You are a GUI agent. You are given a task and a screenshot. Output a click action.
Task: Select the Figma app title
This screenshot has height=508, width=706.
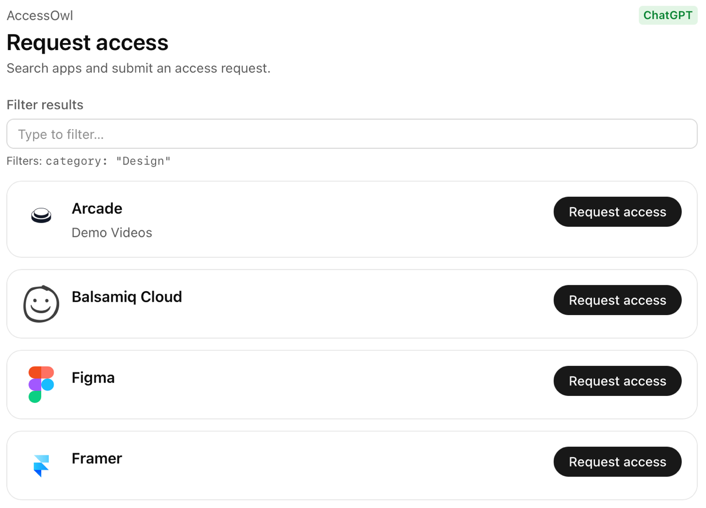point(93,378)
